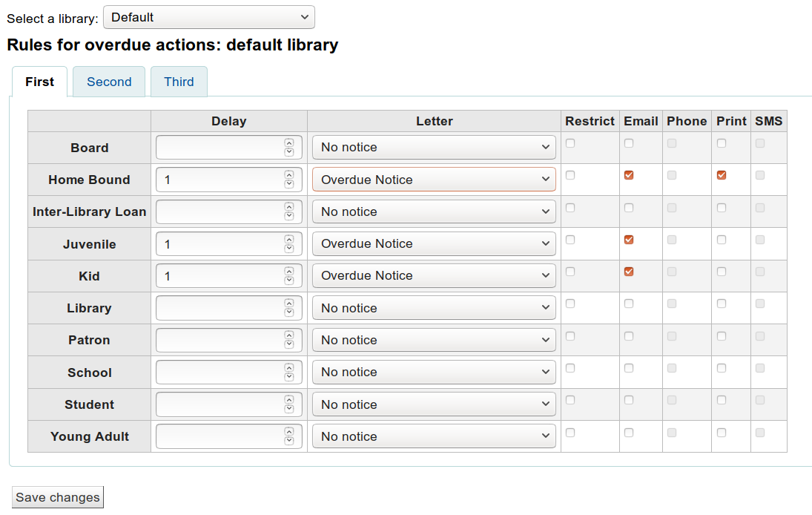Increase the Board delay with up arrow
This screenshot has width=812, height=515.
click(x=289, y=143)
